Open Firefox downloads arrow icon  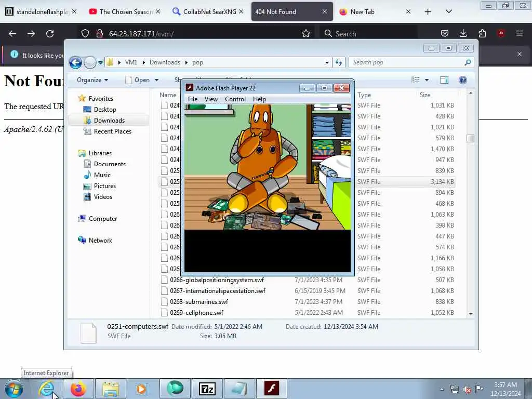tap(463, 33)
